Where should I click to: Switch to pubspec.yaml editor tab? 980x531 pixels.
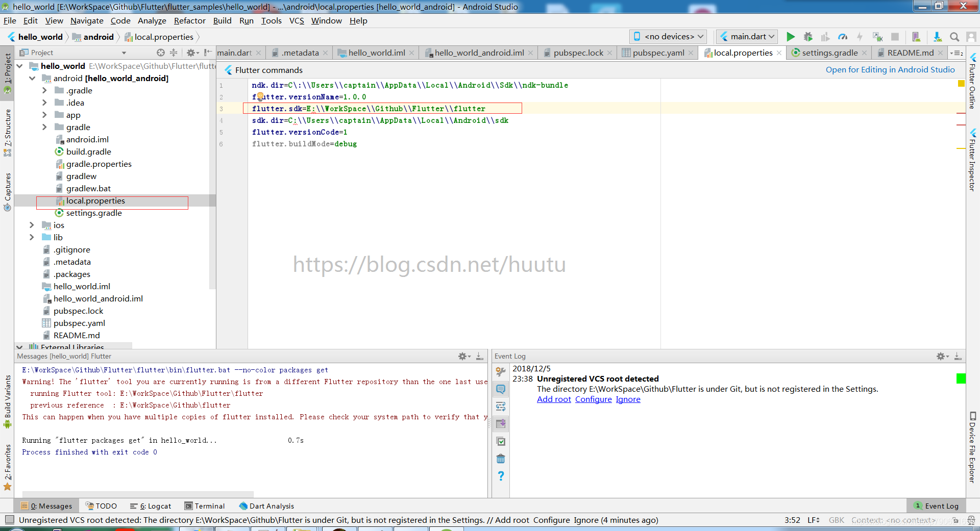pyautogui.click(x=657, y=53)
